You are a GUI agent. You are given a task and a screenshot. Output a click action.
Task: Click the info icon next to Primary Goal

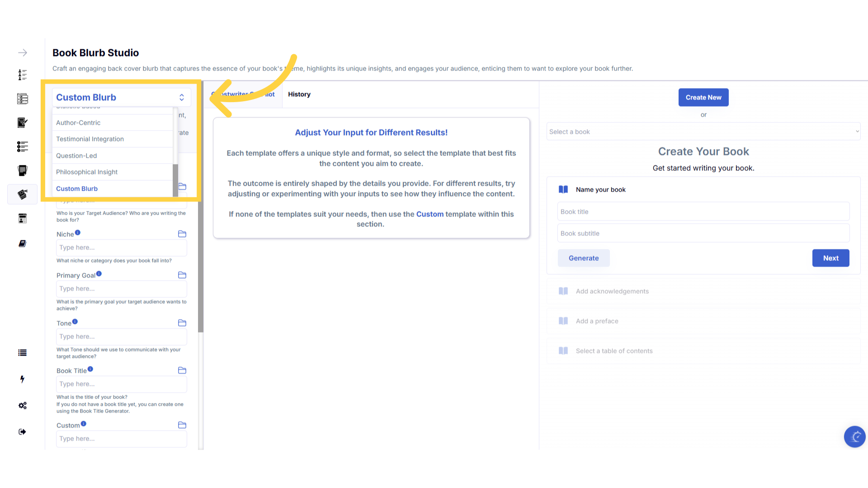point(99,274)
